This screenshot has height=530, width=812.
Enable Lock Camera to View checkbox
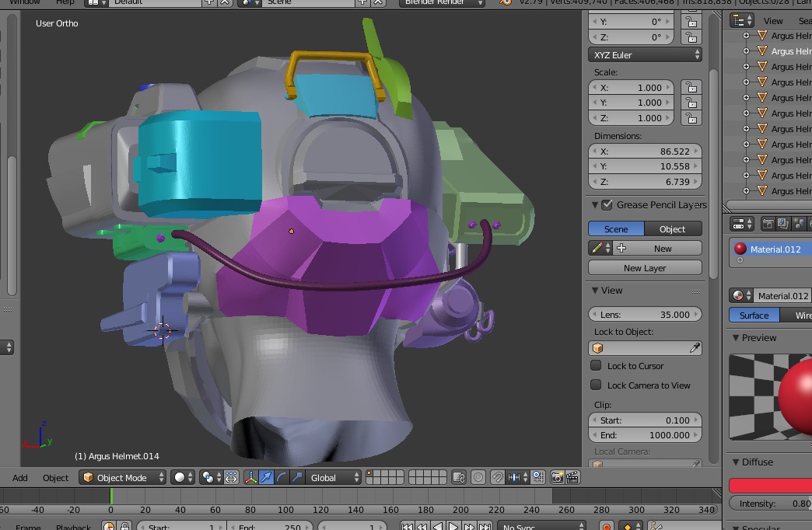pyautogui.click(x=597, y=385)
